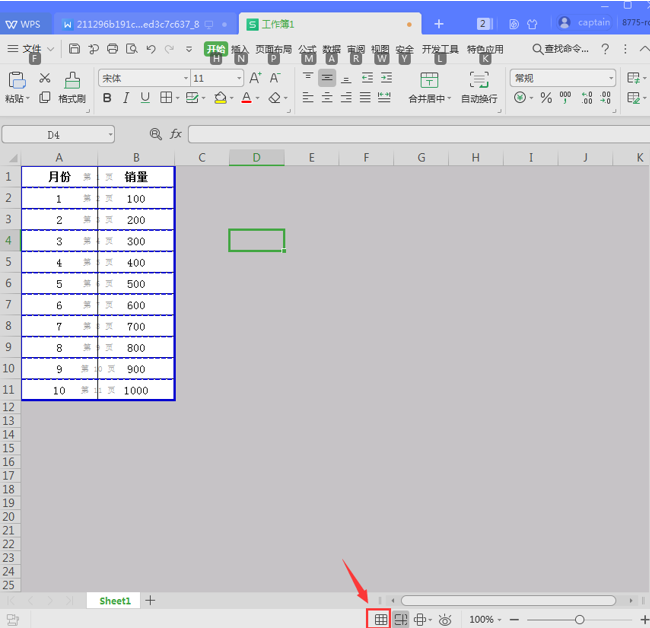
Task: Switch to Normal view in status bar
Action: tap(380, 620)
